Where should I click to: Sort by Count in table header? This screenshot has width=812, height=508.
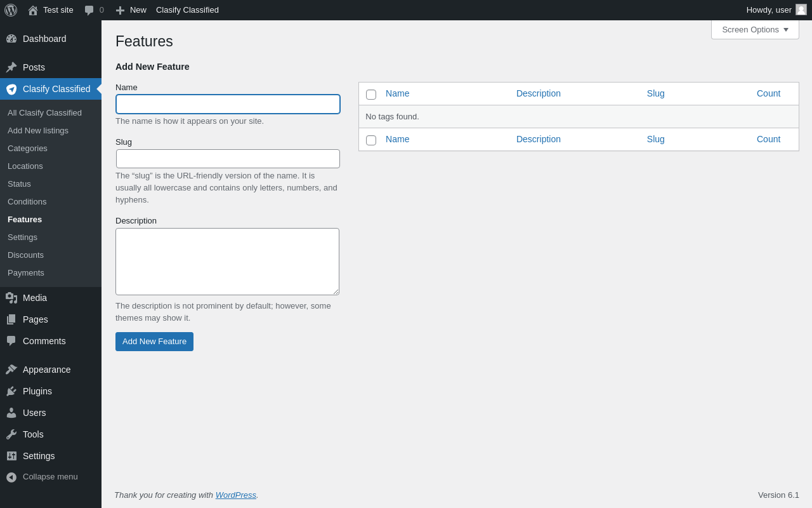point(769,93)
